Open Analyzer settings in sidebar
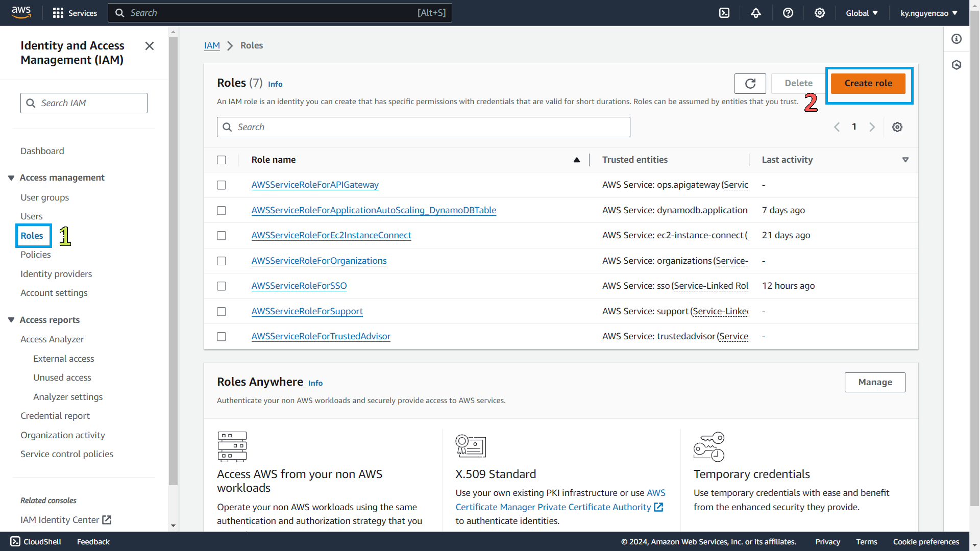The height and width of the screenshot is (551, 980). click(x=68, y=397)
